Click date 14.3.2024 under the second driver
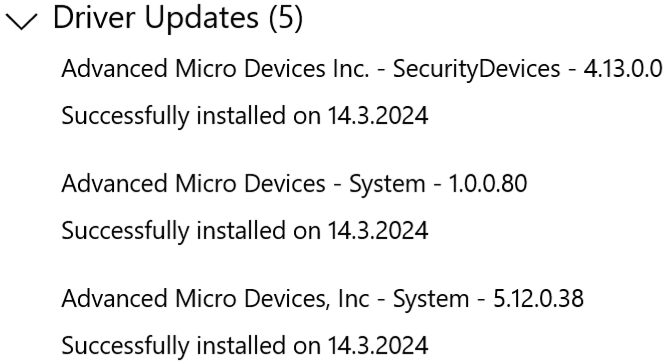 378,231
